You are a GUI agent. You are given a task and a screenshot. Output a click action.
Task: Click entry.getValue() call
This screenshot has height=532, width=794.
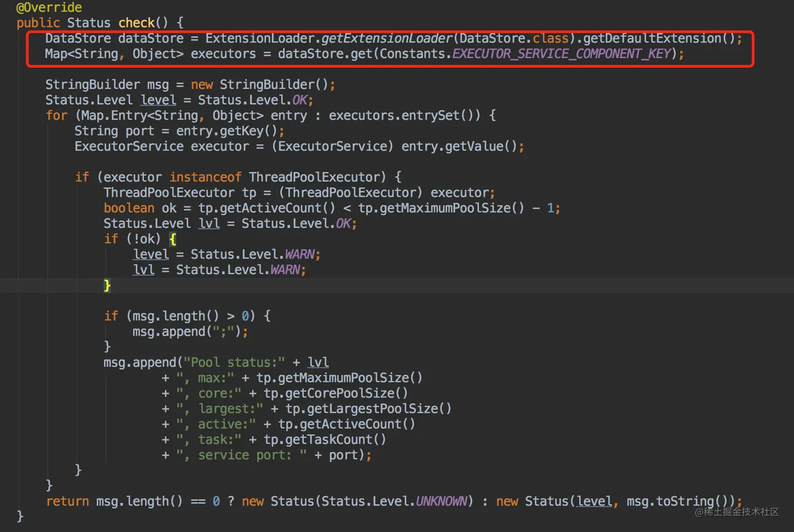coord(459,146)
